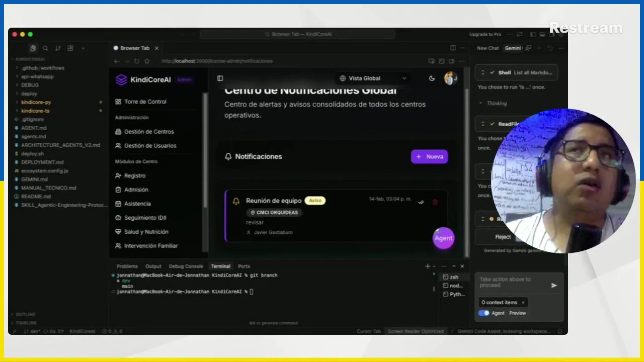The image size is (644, 362).
Task: Switch to the Debug Console tab
Action: point(186,266)
